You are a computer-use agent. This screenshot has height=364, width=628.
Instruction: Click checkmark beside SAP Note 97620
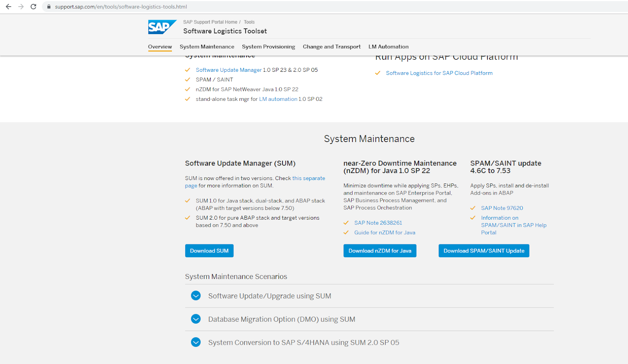[x=473, y=208]
